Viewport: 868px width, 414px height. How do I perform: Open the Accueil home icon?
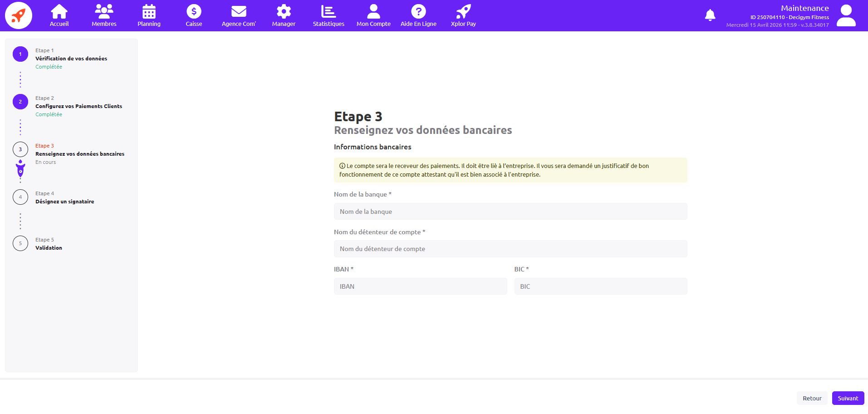coord(59,11)
